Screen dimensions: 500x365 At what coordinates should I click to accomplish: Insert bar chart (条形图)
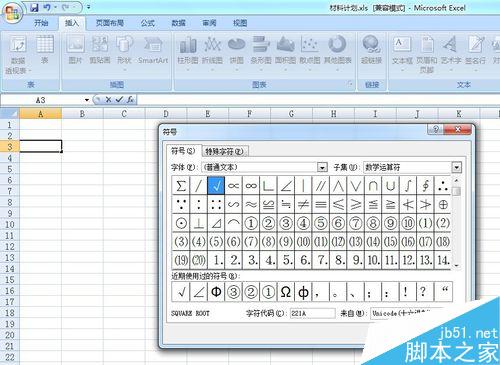tap(261, 52)
